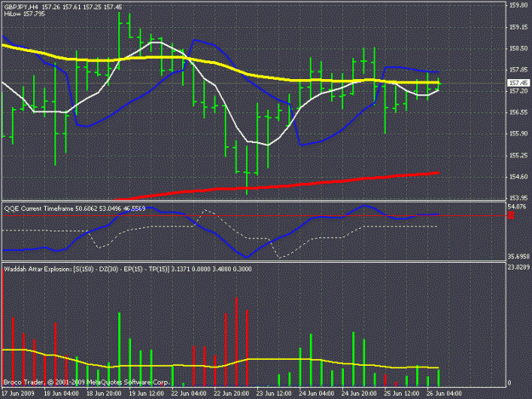This screenshot has height=399, width=532.
Task: Select the 155.90 price axis value
Action: [518, 134]
